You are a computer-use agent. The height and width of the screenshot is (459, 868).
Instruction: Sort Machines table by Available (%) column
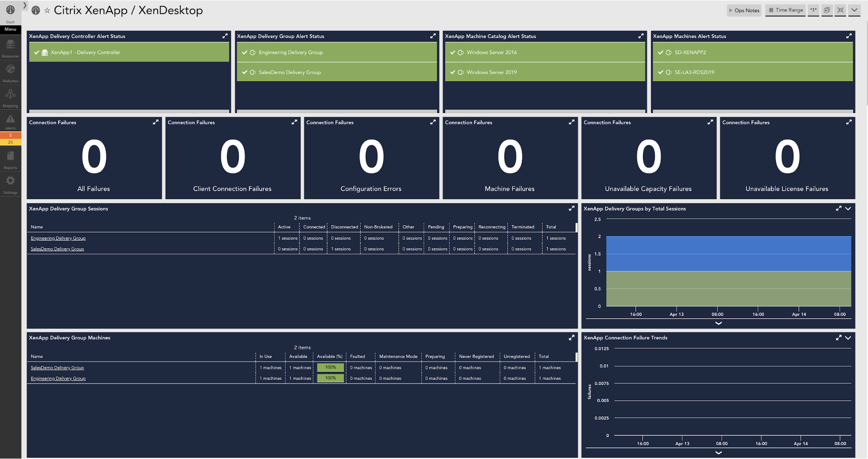pos(330,356)
